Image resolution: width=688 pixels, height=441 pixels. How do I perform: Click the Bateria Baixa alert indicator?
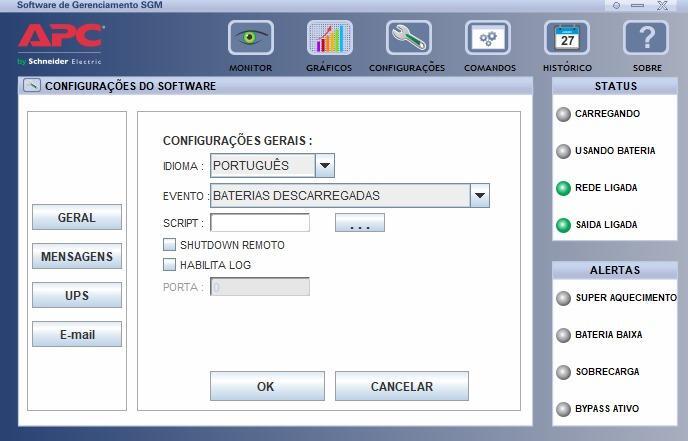[x=563, y=335]
